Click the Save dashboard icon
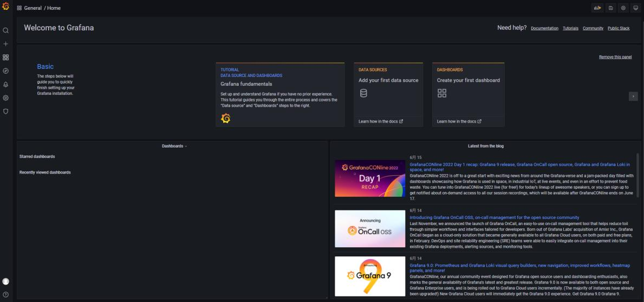Viewport: 644px width, 302px height. [x=611, y=8]
